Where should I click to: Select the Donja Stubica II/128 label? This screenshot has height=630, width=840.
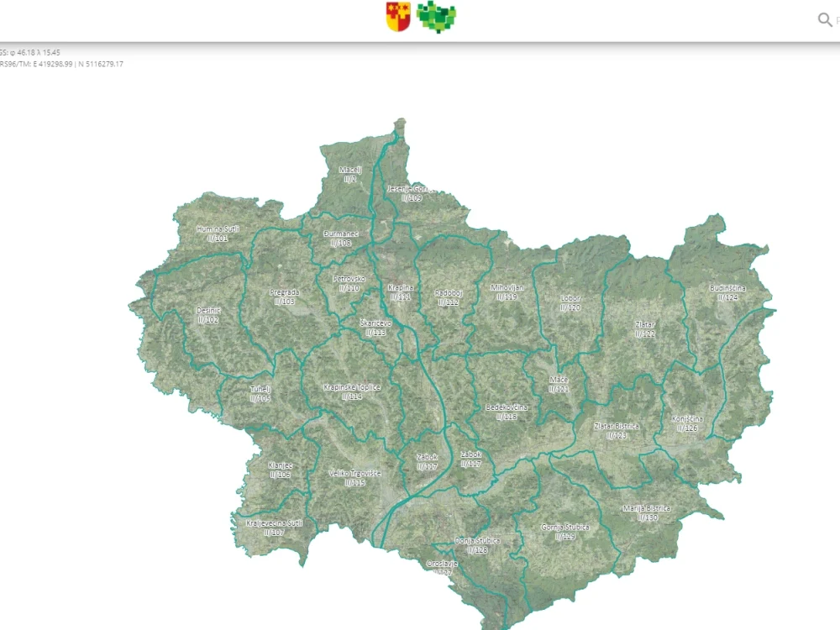click(477, 545)
